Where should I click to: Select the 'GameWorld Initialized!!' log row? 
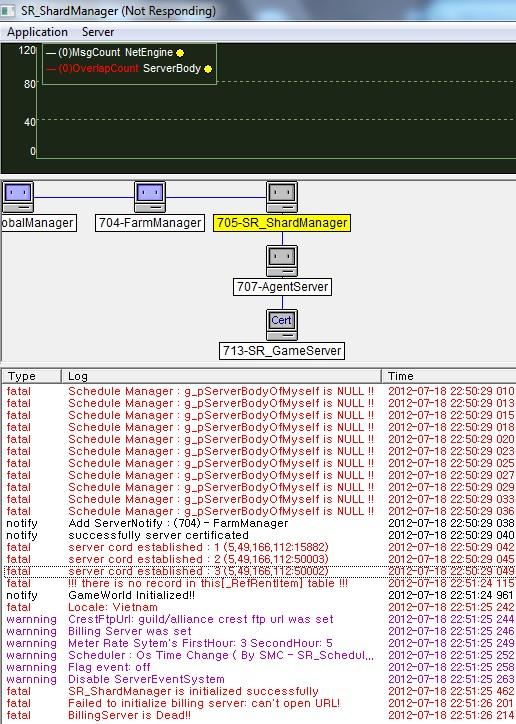259,595
